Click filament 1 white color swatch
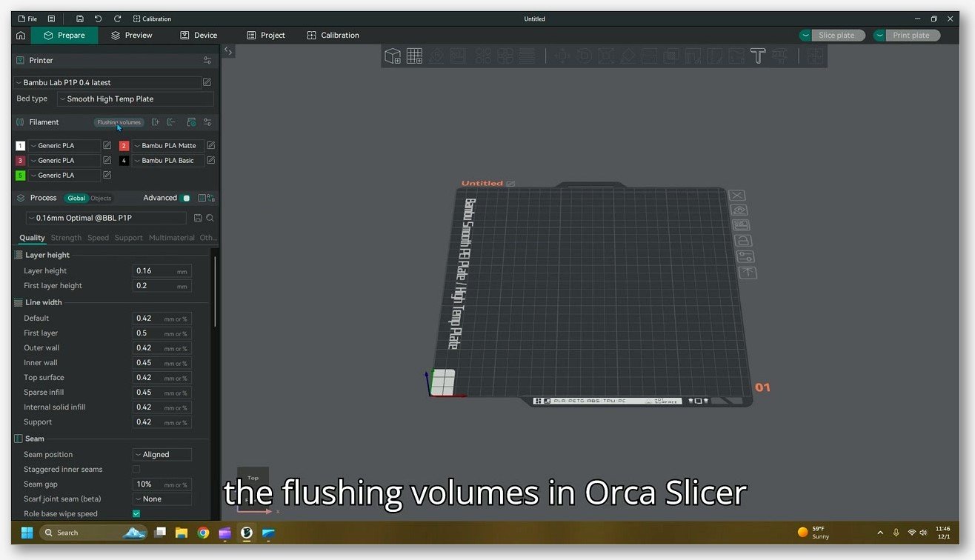975x560 pixels. tap(20, 146)
